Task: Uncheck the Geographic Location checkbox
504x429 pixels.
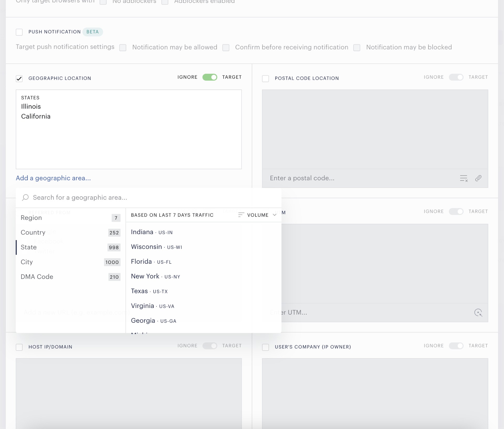Action: pyautogui.click(x=19, y=78)
